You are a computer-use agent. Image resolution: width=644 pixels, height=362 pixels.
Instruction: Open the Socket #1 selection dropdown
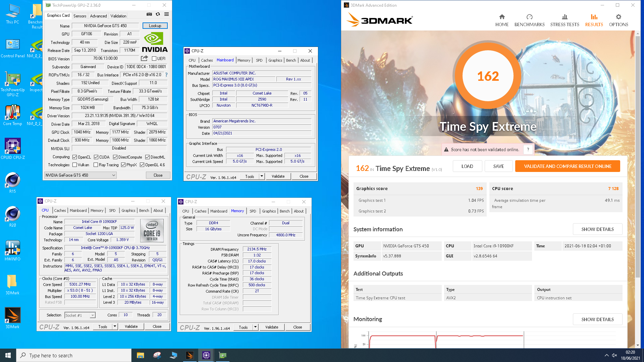[80, 315]
